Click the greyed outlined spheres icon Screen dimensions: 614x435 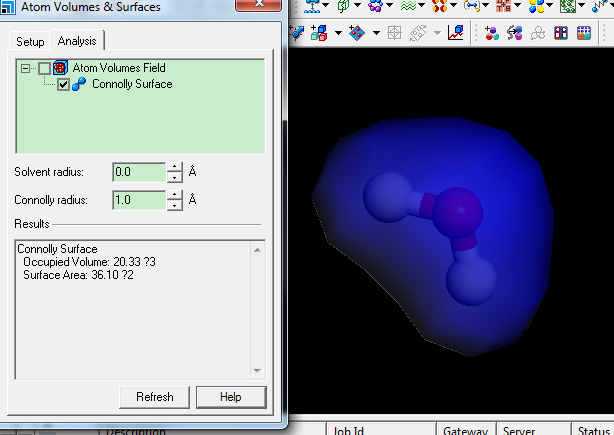[538, 33]
